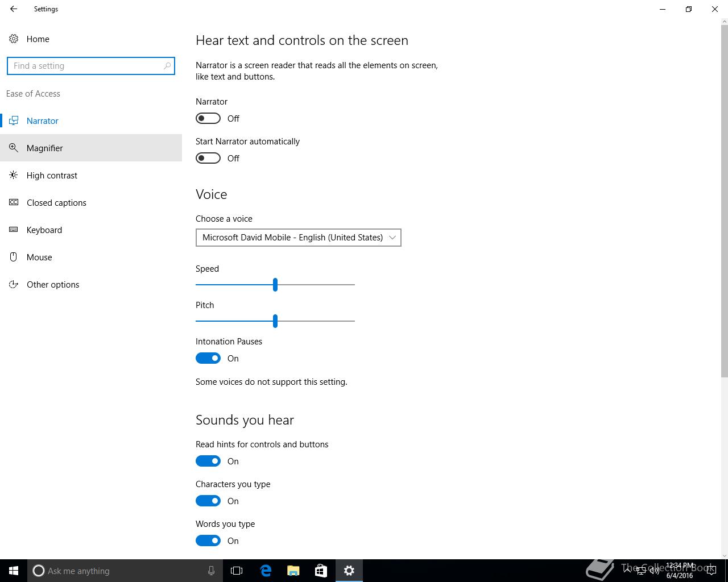Click the Voice section heading
The image size is (728, 582).
212,194
